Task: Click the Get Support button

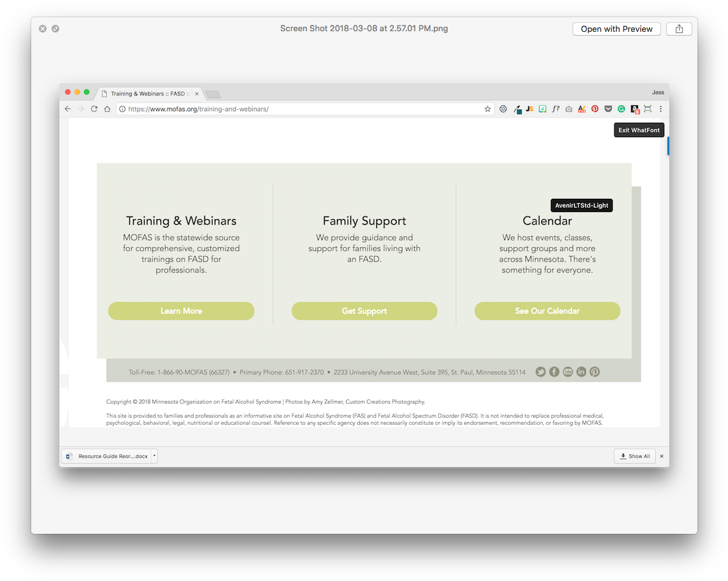Action: coord(364,311)
